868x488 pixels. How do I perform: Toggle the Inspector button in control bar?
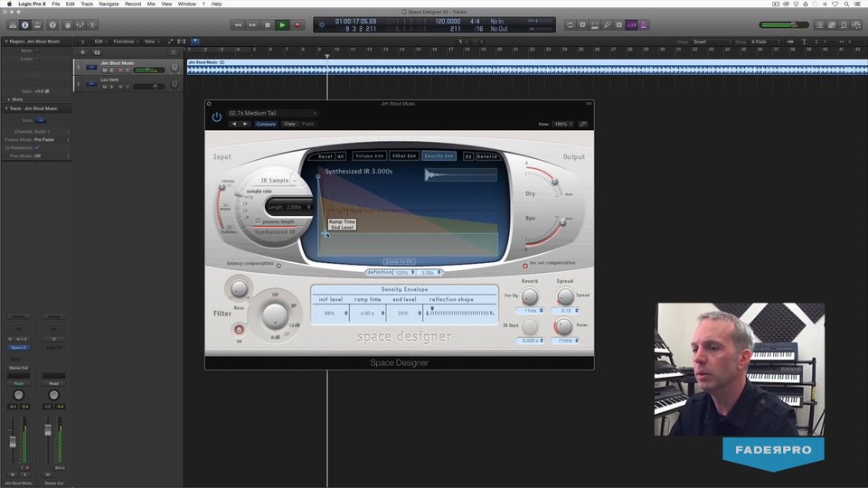click(x=25, y=25)
